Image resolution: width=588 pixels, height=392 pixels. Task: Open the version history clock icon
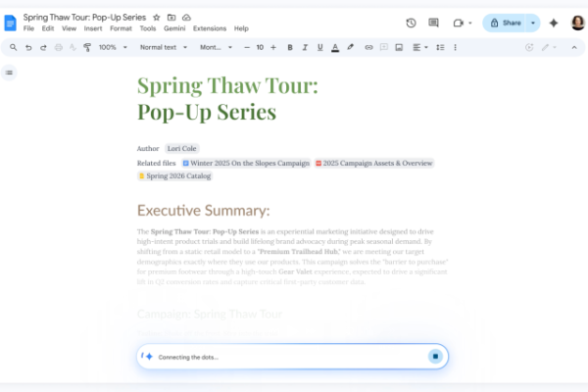410,23
